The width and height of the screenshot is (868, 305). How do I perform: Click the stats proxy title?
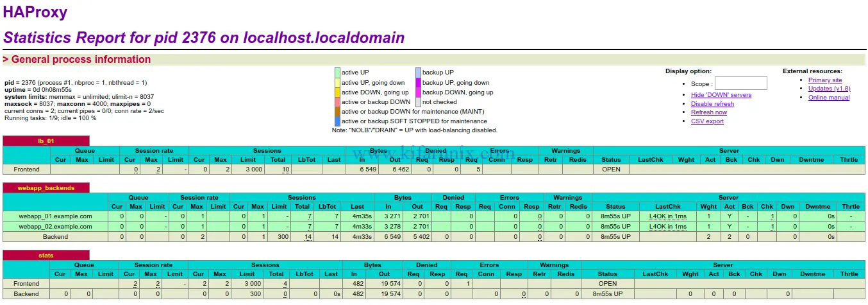click(46, 256)
